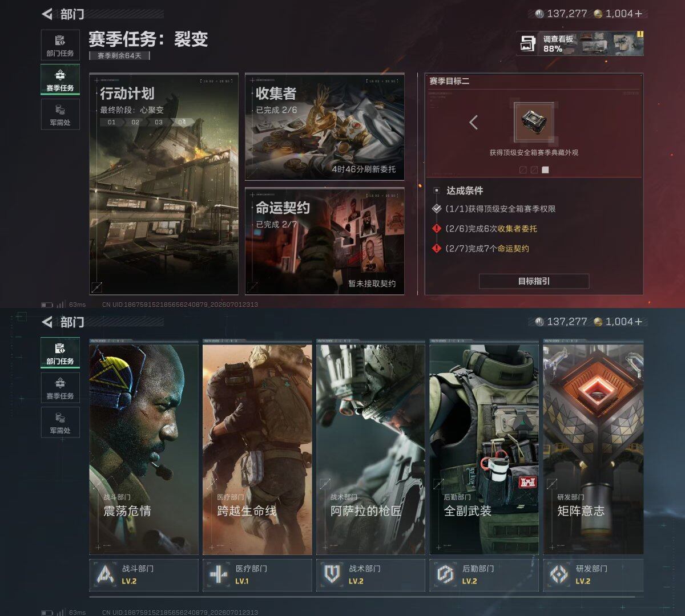This screenshot has width=685, height=616.
Task: Select first page indicator under reward description
Action: [x=523, y=170]
